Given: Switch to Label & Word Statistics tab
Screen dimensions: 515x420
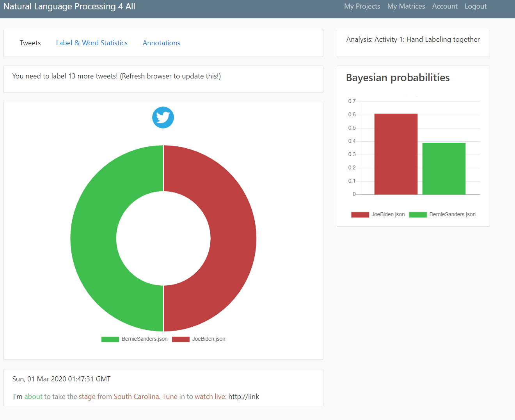Looking at the screenshot, I should point(92,43).
